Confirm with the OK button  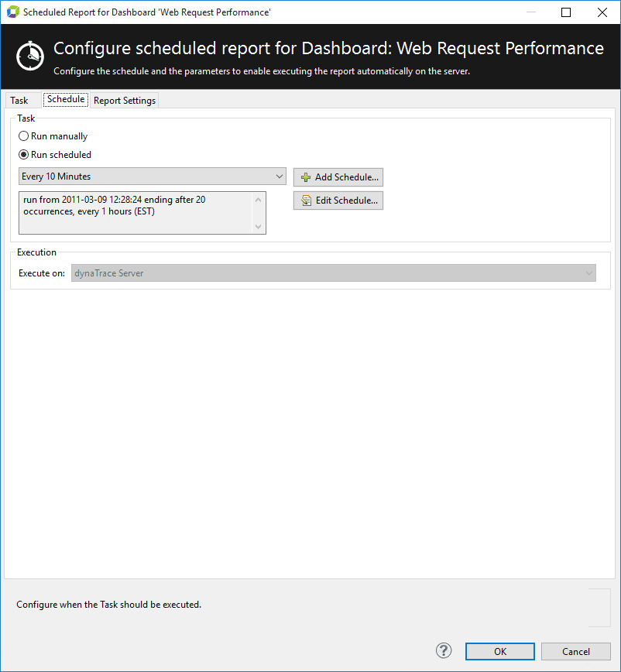pos(499,651)
